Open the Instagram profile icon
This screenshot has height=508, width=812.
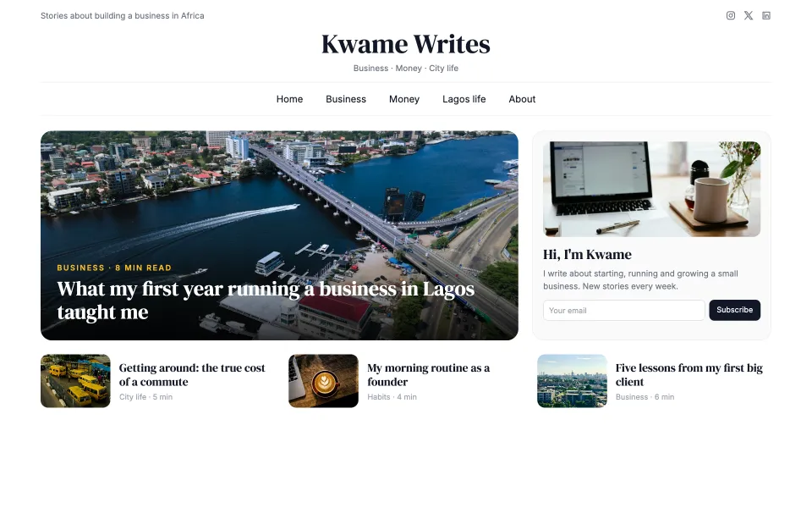pos(730,15)
